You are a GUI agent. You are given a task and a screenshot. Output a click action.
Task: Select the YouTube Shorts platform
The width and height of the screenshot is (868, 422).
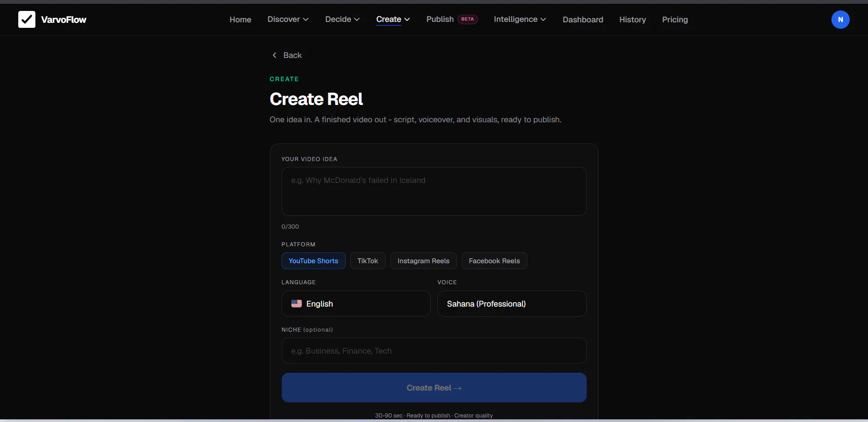(313, 261)
